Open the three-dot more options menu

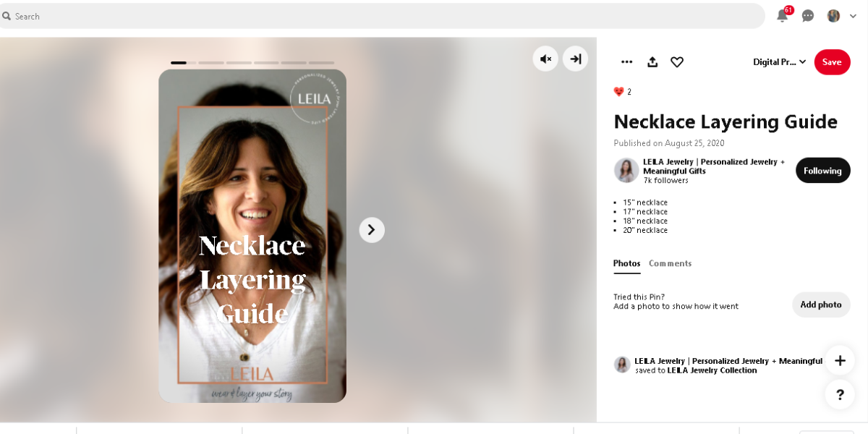(x=626, y=62)
